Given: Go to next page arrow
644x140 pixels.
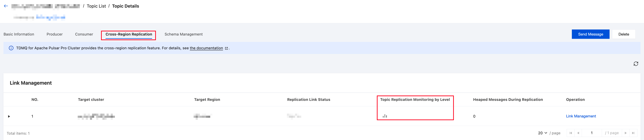Looking at the screenshot, I should point(625,133).
